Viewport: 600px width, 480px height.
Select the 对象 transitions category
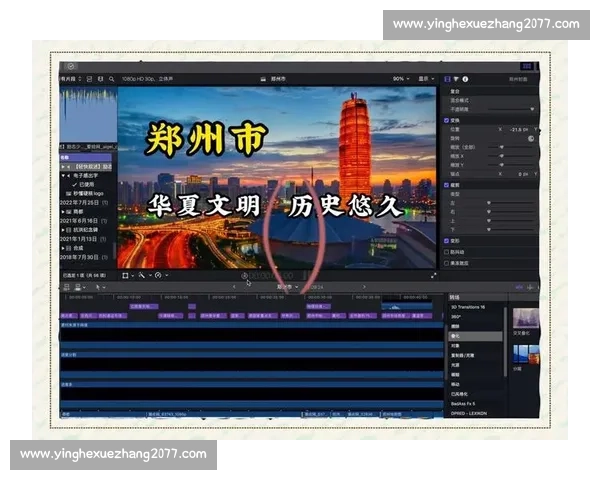tap(455, 346)
